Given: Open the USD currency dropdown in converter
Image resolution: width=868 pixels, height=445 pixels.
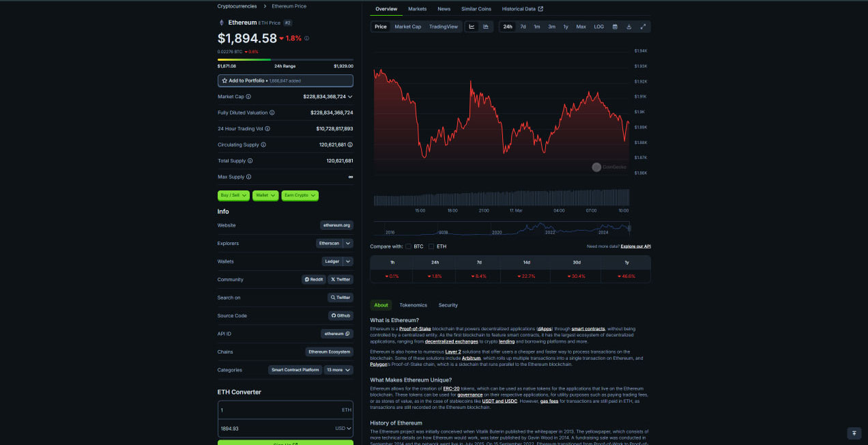Looking at the screenshot, I should 343,429.
